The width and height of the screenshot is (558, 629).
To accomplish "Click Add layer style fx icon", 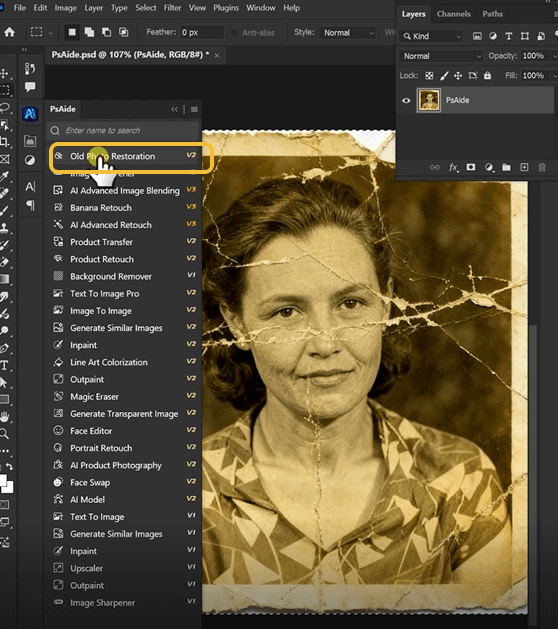I will tap(453, 167).
